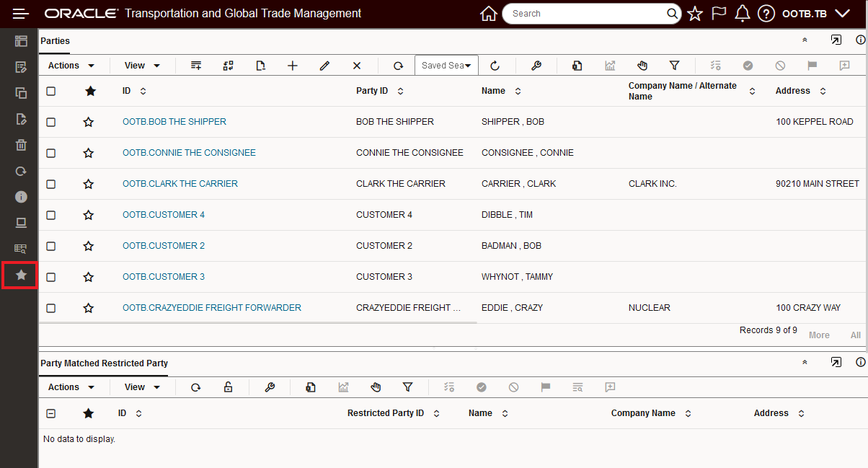Screen dimensions: 868x468
Task: Click the flag icon in Parties toolbar
Action: point(813,65)
